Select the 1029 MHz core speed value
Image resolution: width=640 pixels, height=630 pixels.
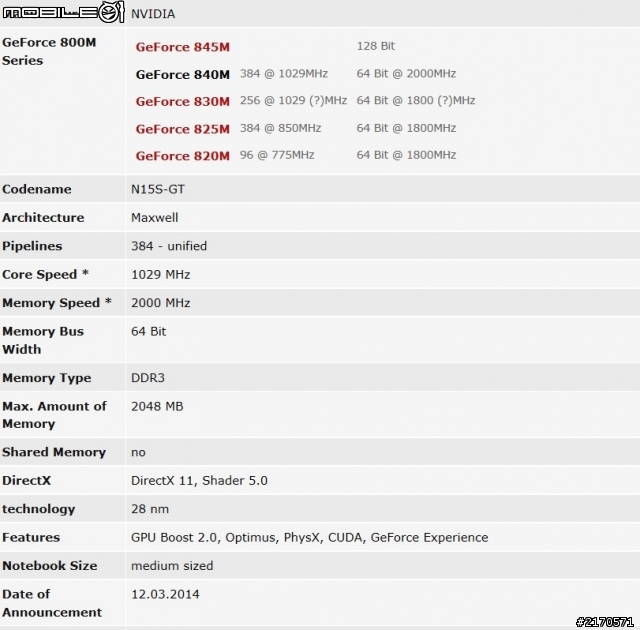(160, 274)
